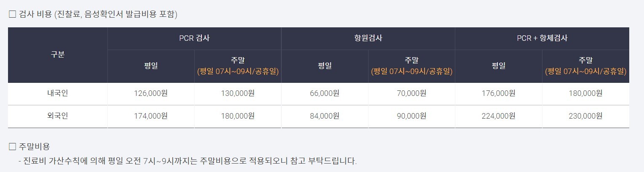The image size is (644, 172).
Task: Click the square bullet before 검사 비용
Action: (x=12, y=14)
